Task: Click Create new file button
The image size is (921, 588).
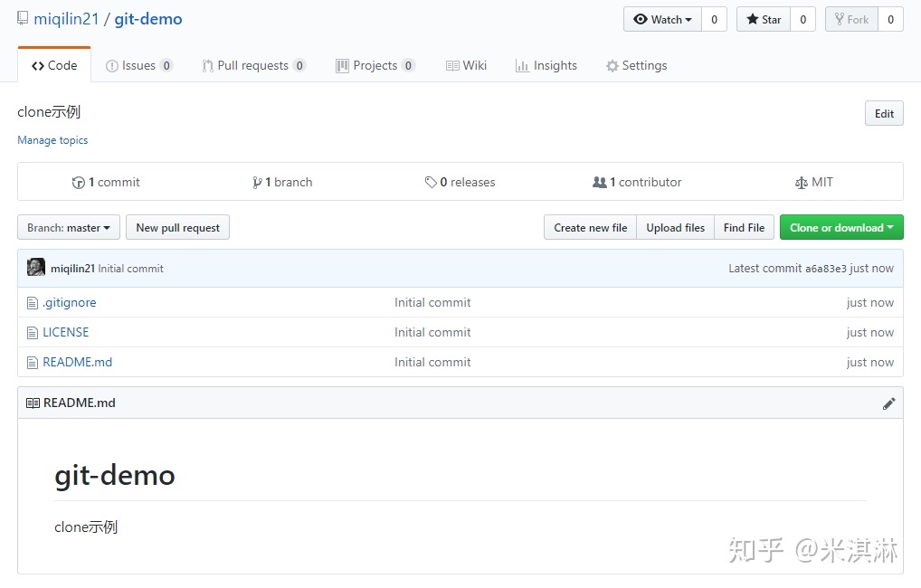Action: point(590,227)
